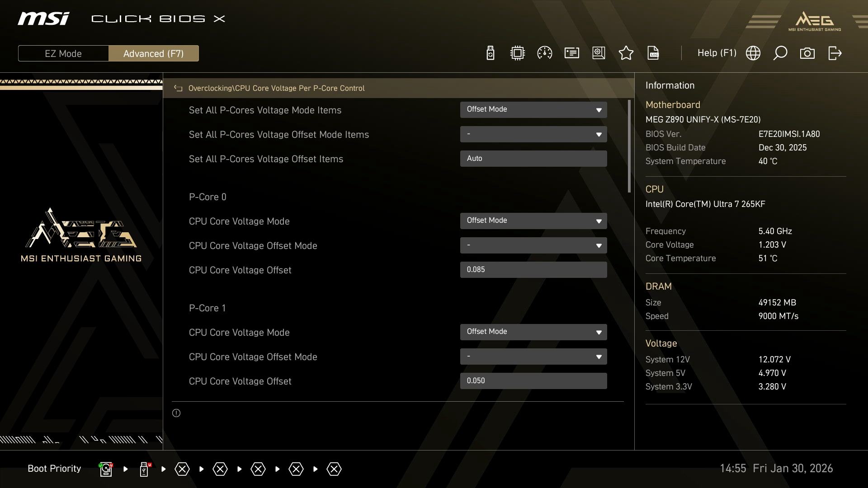Click P-Core 0 voltage offset field 0.085
The image size is (868, 488).
point(533,270)
